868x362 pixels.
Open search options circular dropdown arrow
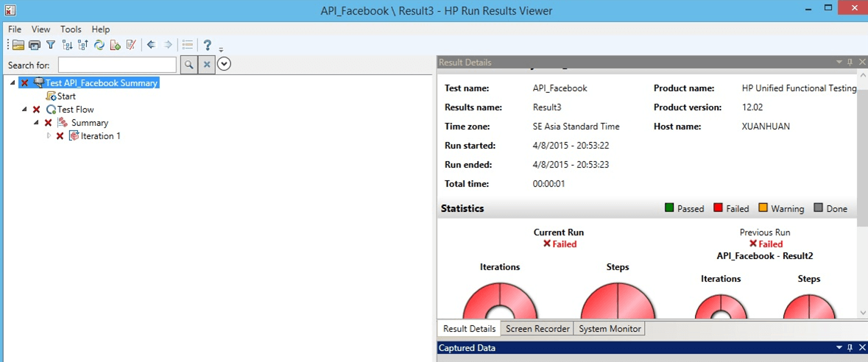click(225, 65)
